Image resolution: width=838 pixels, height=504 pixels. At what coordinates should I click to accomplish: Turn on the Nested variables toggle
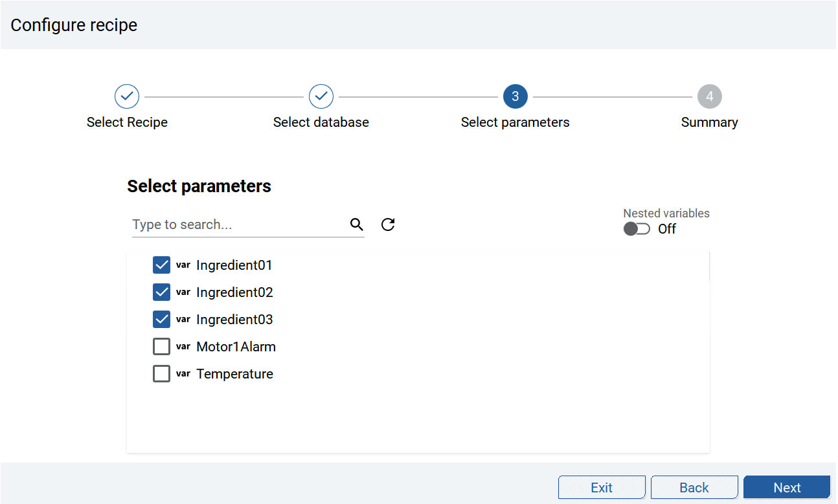(x=637, y=229)
